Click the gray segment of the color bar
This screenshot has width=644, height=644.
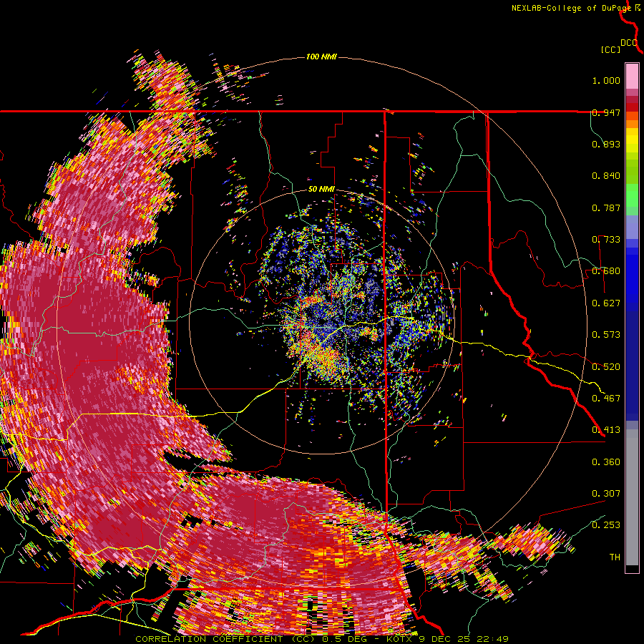[632, 497]
